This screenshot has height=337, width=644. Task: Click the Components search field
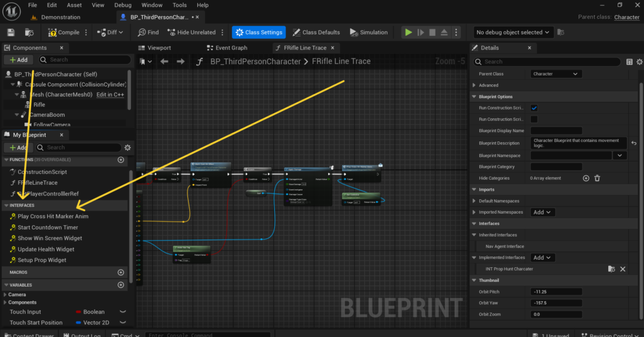click(x=85, y=60)
